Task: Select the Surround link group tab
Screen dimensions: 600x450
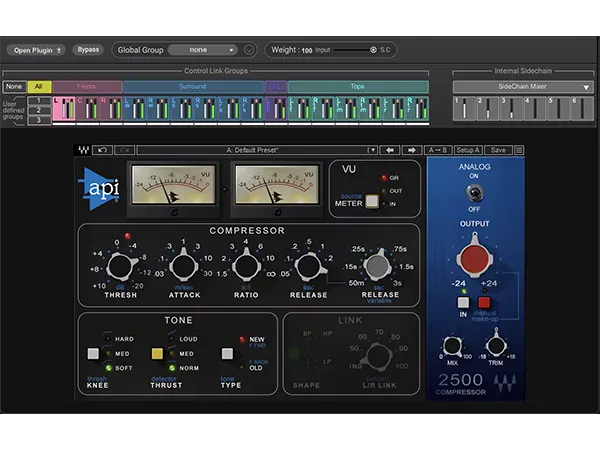Action: tap(193, 87)
